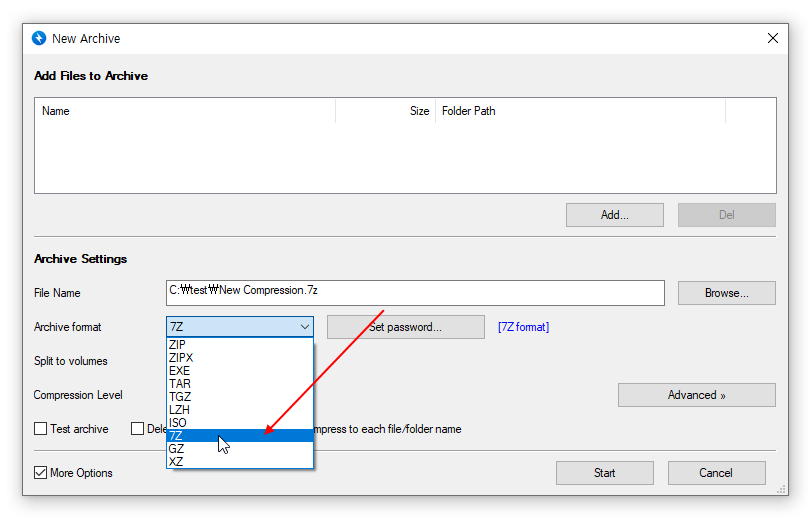Collapse the Archive format dropdown arrow
Viewport: 812px width, 524px height.
tap(304, 327)
